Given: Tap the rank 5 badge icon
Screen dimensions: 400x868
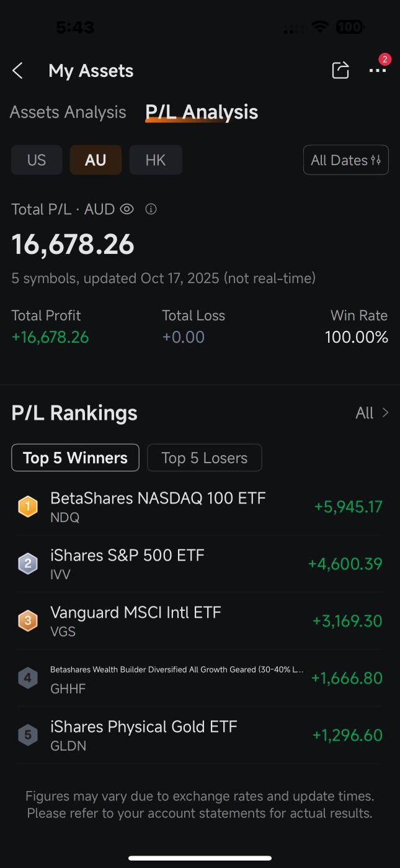Looking at the screenshot, I should coord(27,735).
